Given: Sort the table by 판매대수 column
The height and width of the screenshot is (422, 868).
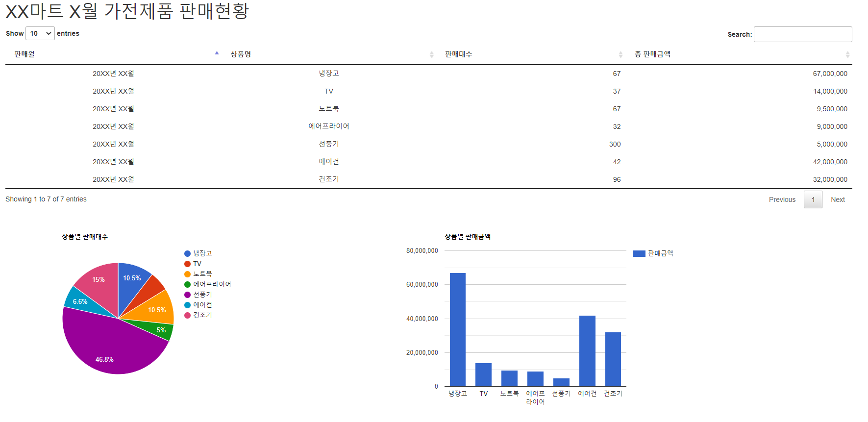Looking at the screenshot, I should 531,54.
